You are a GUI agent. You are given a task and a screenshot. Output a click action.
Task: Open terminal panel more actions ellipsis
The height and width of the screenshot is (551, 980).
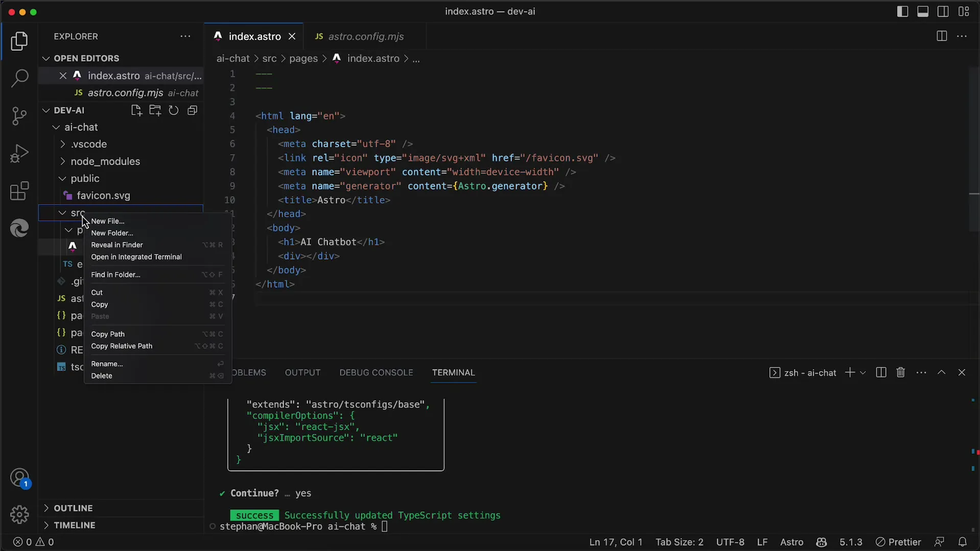921,373
